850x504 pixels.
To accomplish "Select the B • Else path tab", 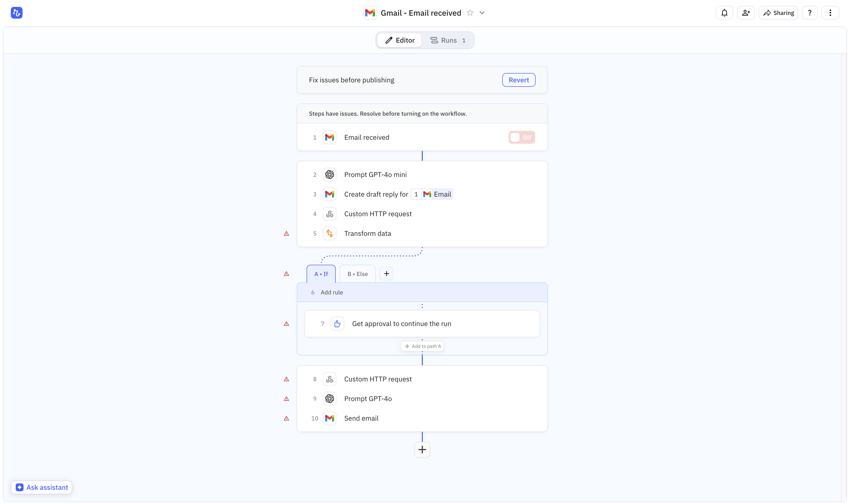I will [357, 274].
